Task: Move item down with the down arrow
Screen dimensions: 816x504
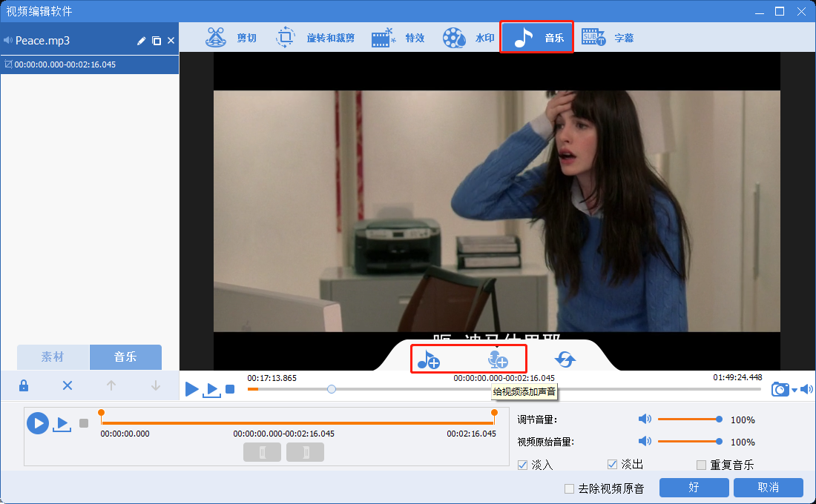Action: [x=155, y=385]
